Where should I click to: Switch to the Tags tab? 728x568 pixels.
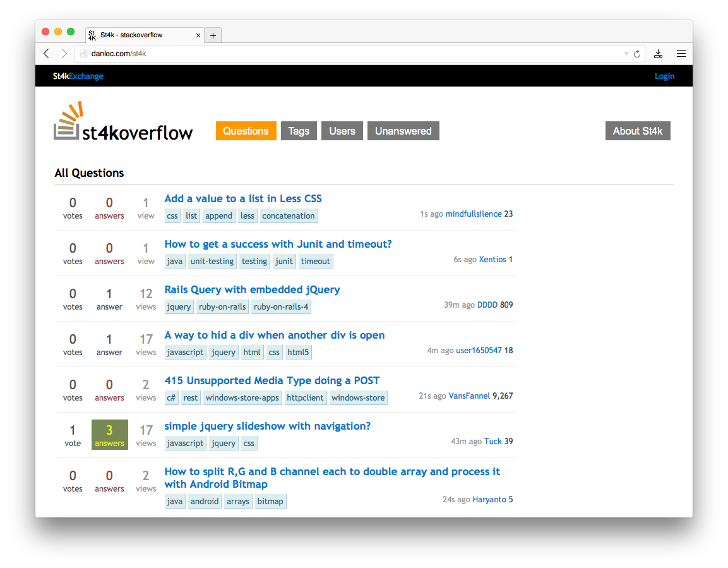coord(299,131)
